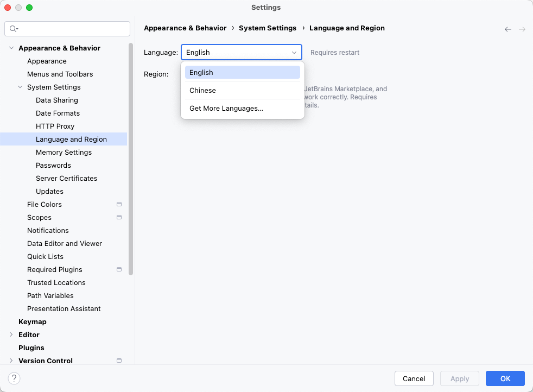533x392 pixels.
Task: Select Updates in the settings tree
Action: click(49, 192)
